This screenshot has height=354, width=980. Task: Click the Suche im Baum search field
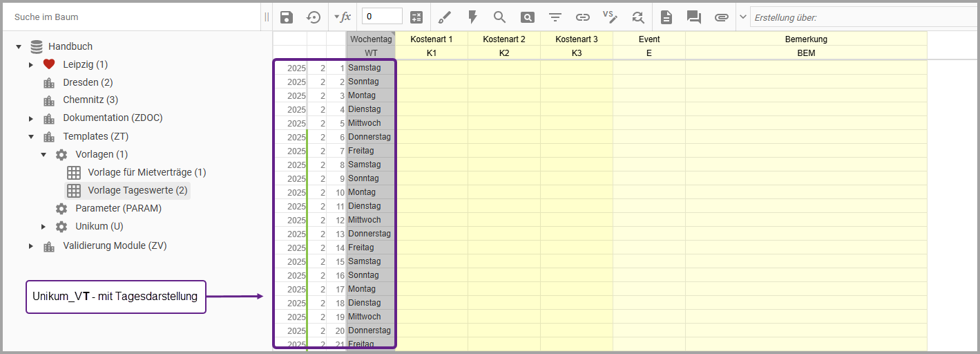pyautogui.click(x=131, y=17)
